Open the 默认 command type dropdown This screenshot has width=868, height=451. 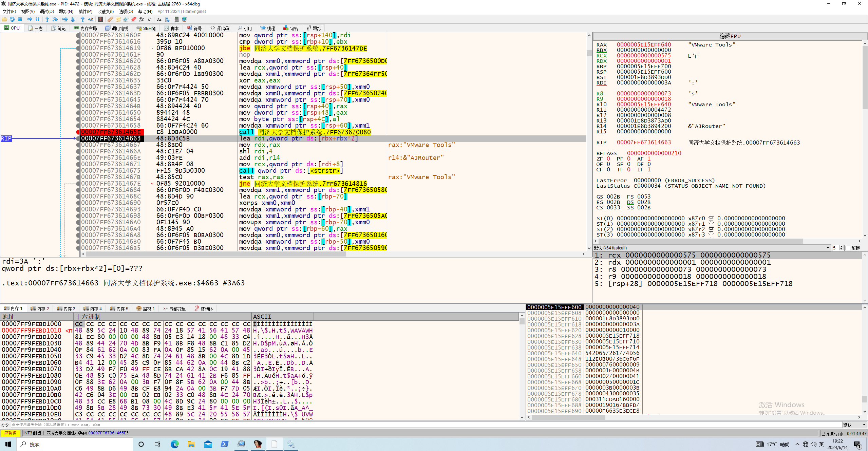(x=855, y=425)
